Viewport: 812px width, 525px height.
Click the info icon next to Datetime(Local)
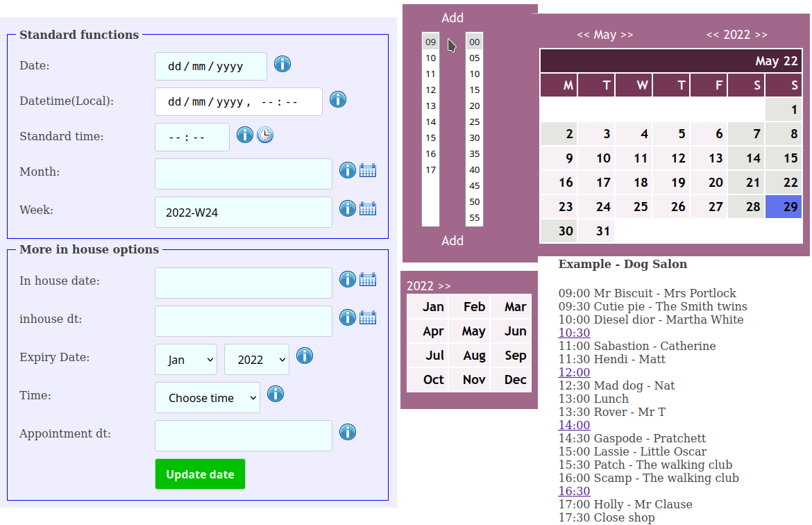[338, 99]
